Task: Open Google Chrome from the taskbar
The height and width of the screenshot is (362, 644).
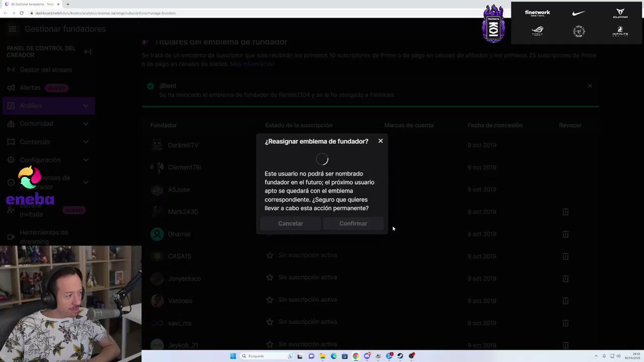Action: point(356,356)
